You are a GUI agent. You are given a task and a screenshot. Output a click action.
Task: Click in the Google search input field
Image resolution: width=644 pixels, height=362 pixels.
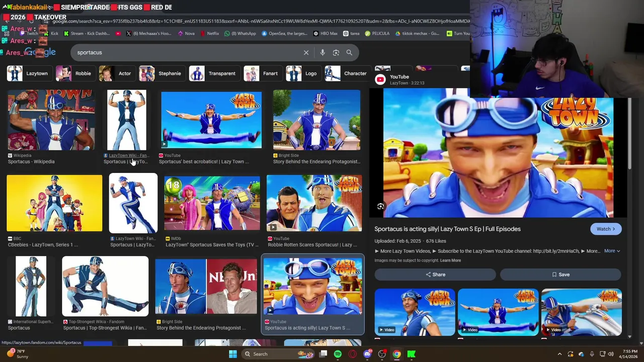[x=186, y=52]
